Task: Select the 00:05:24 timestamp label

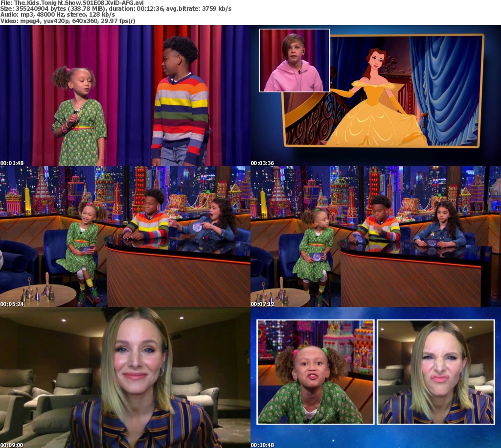Action: point(12,304)
